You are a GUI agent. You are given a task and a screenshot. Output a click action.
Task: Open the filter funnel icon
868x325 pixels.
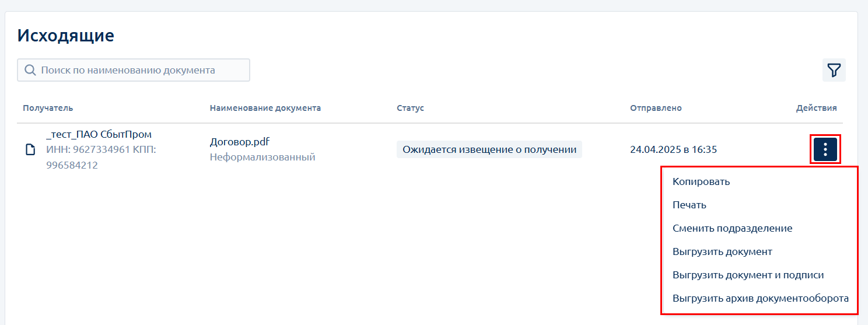coord(834,70)
